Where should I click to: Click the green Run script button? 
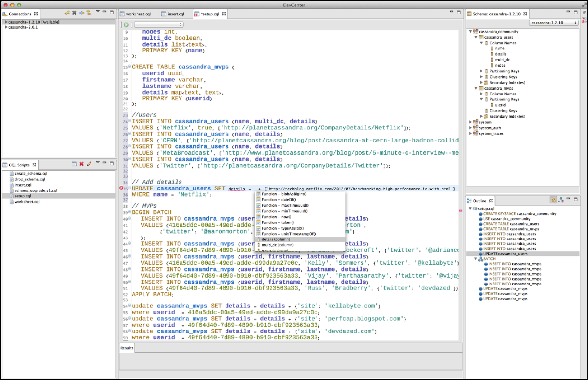(x=126, y=25)
